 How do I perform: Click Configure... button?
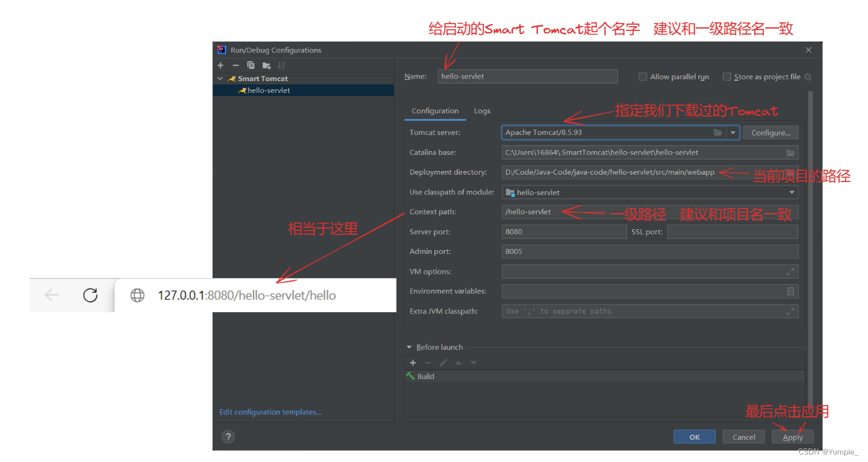click(771, 133)
